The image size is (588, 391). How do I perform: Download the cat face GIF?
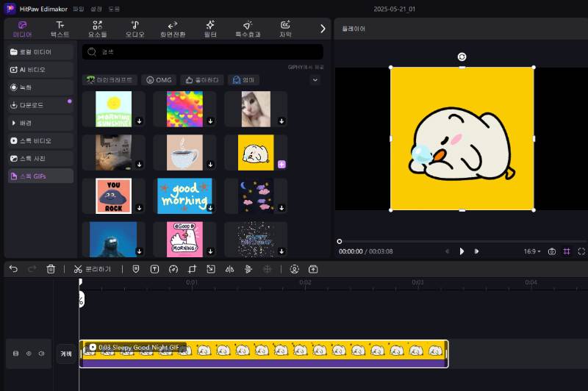[282, 121]
